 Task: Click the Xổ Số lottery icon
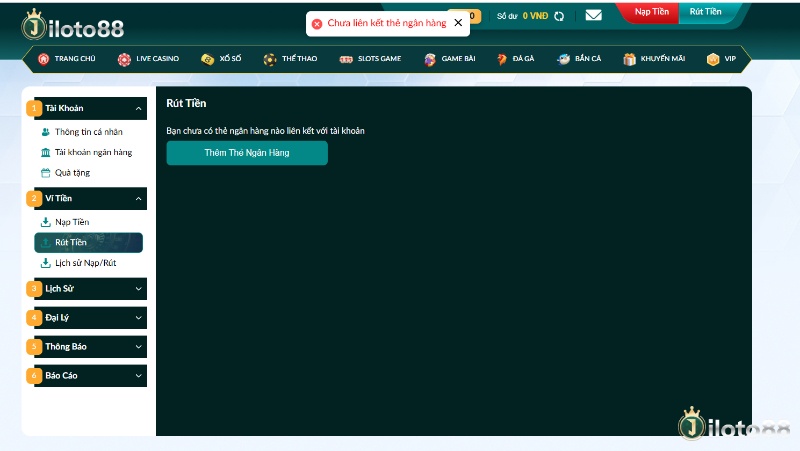(207, 60)
